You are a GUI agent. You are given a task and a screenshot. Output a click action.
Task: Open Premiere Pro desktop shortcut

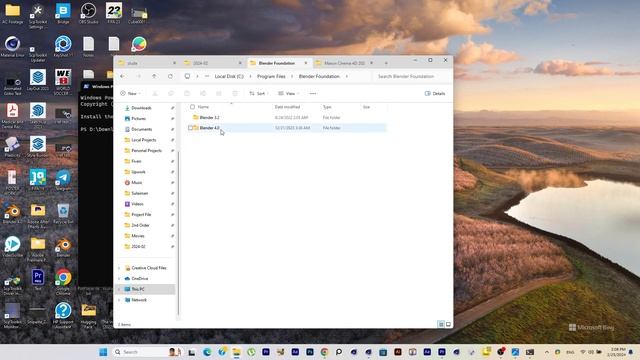(x=38, y=280)
